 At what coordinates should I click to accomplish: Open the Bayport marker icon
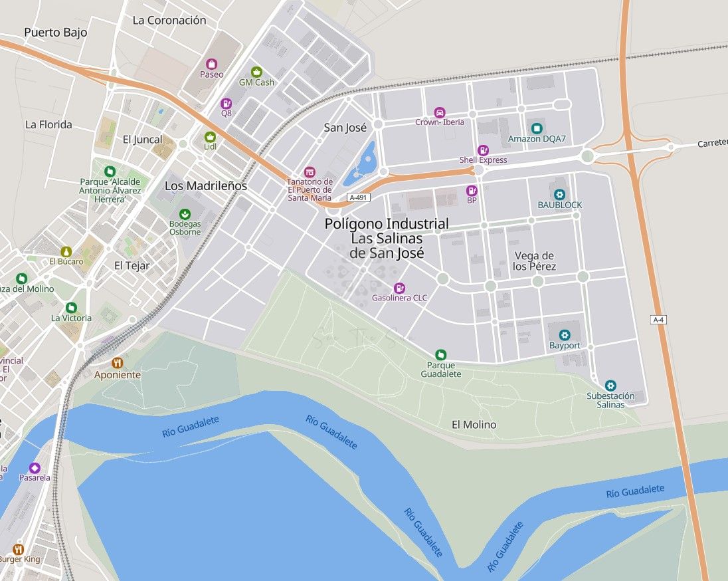(565, 335)
